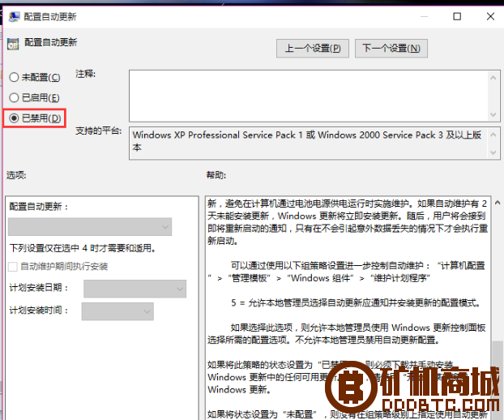Click the 选项: label
The image size is (504, 420).
16,175
